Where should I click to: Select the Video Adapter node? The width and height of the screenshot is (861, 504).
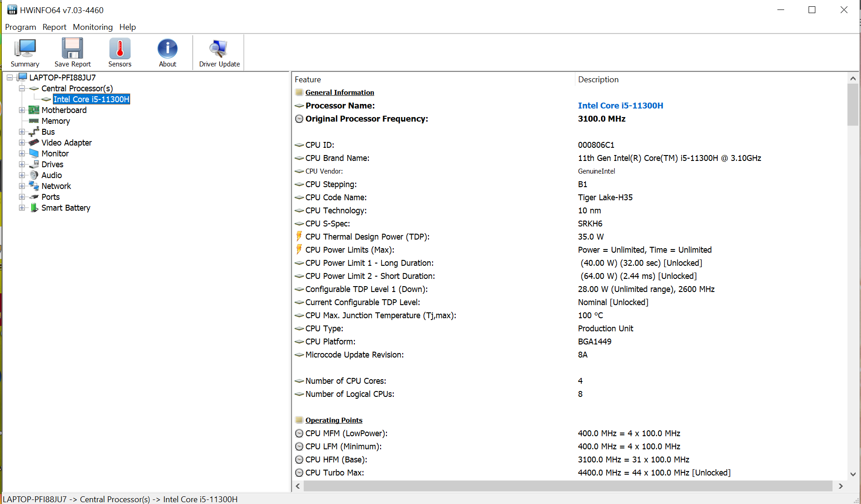pos(66,143)
